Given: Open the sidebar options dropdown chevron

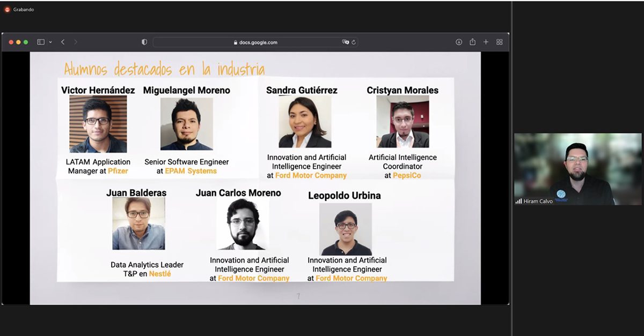Looking at the screenshot, I should [x=50, y=42].
